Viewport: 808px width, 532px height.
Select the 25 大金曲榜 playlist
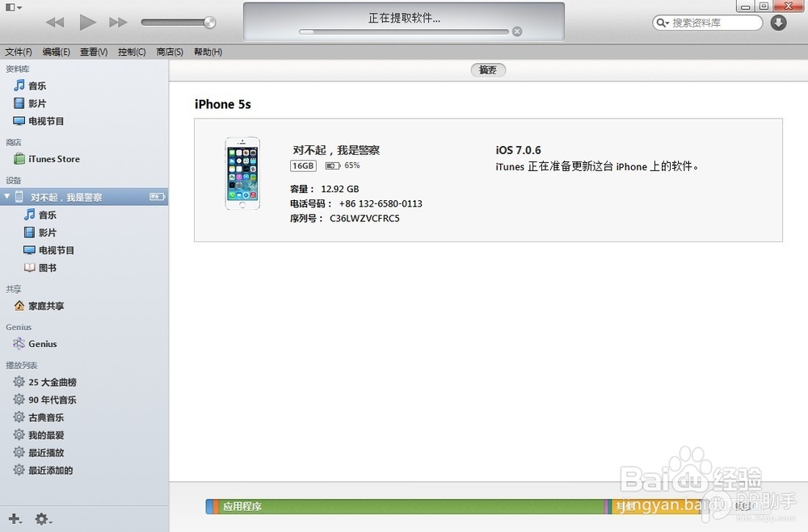click(x=53, y=382)
